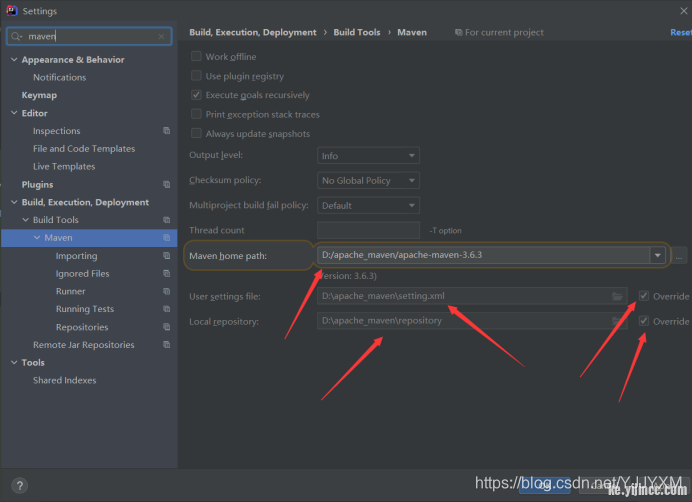The width and height of the screenshot is (692, 502).
Task: Click Build, Execution, Deployment breadcrumb
Action: [253, 32]
